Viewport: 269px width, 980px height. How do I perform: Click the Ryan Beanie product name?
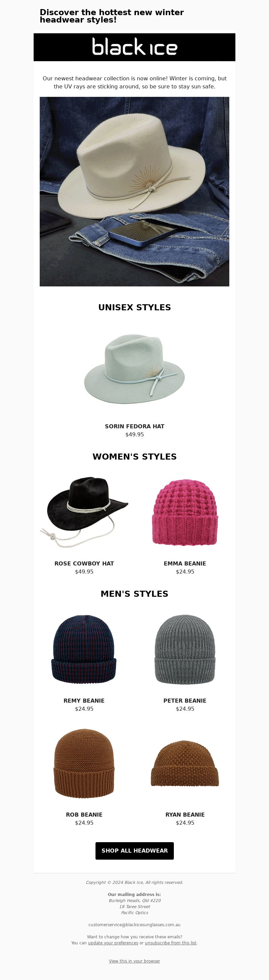(185, 814)
